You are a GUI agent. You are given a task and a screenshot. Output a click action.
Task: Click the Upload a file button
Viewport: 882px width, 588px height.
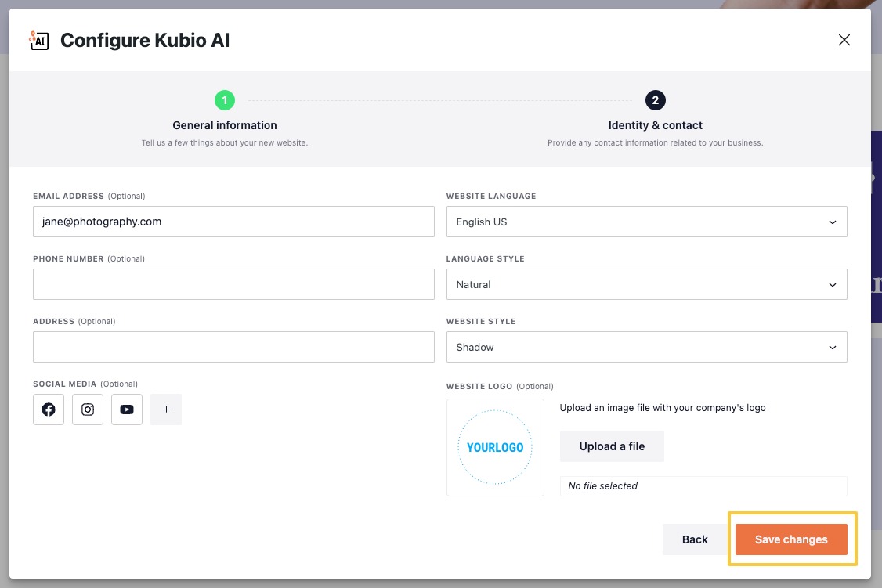612,446
